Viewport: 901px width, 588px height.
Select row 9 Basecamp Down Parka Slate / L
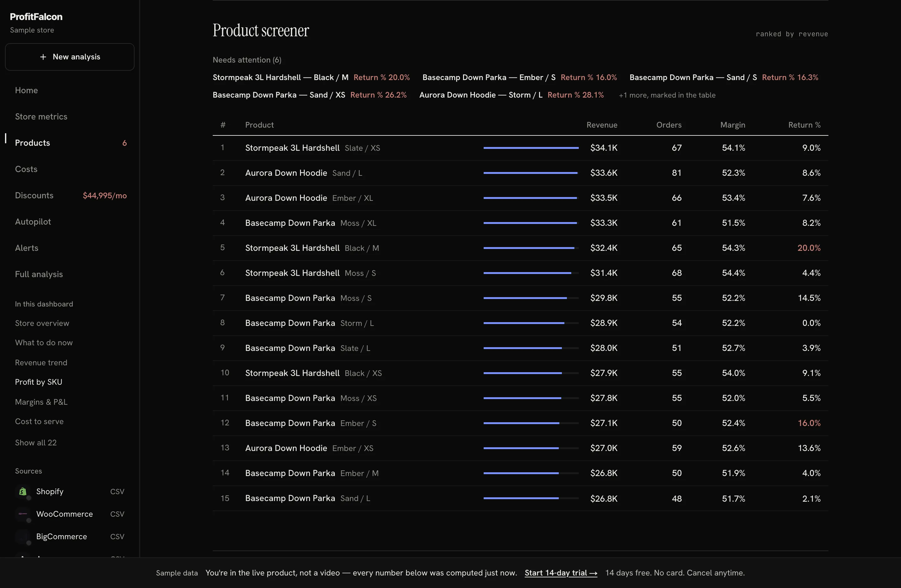point(520,348)
